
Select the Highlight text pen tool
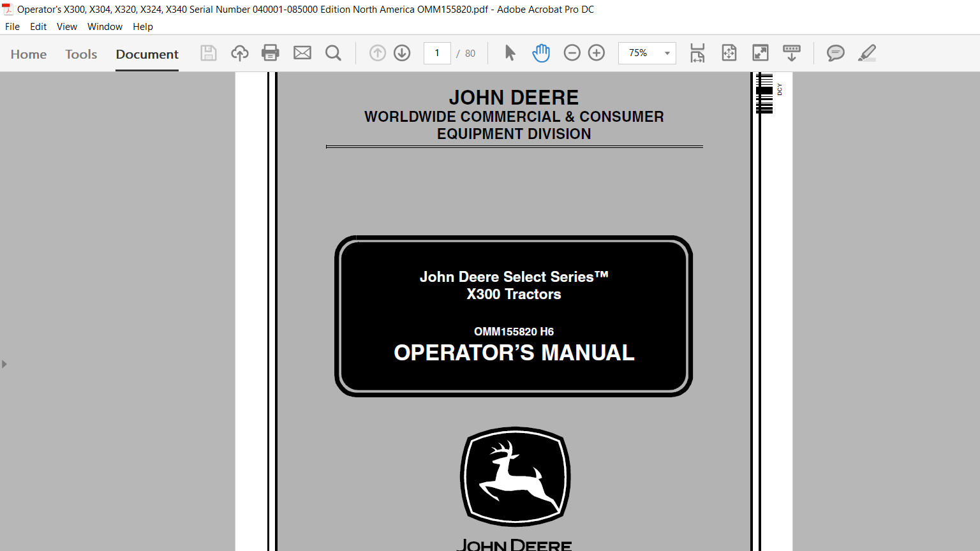click(x=867, y=53)
